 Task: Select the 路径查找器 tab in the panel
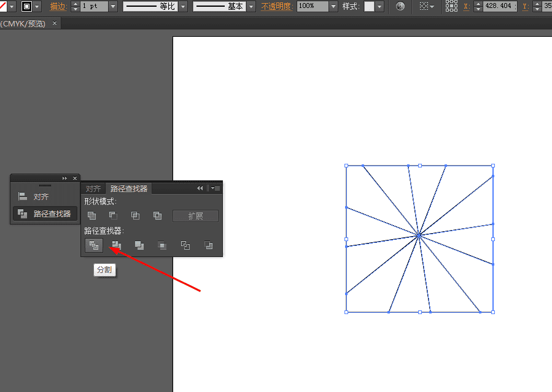click(128, 189)
